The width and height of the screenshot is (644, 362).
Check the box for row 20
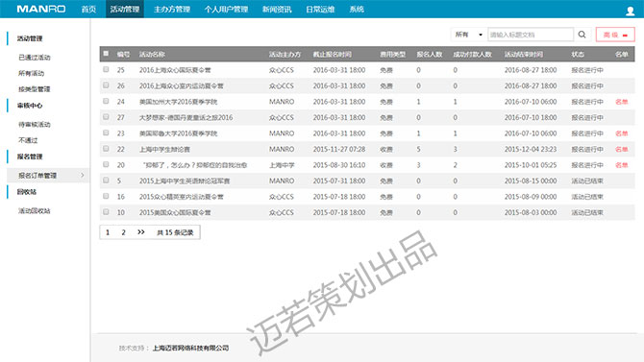point(106,164)
